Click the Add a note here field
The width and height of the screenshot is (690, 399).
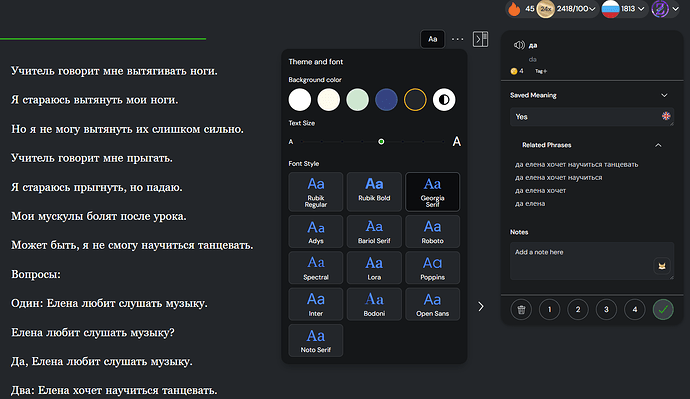(591, 260)
